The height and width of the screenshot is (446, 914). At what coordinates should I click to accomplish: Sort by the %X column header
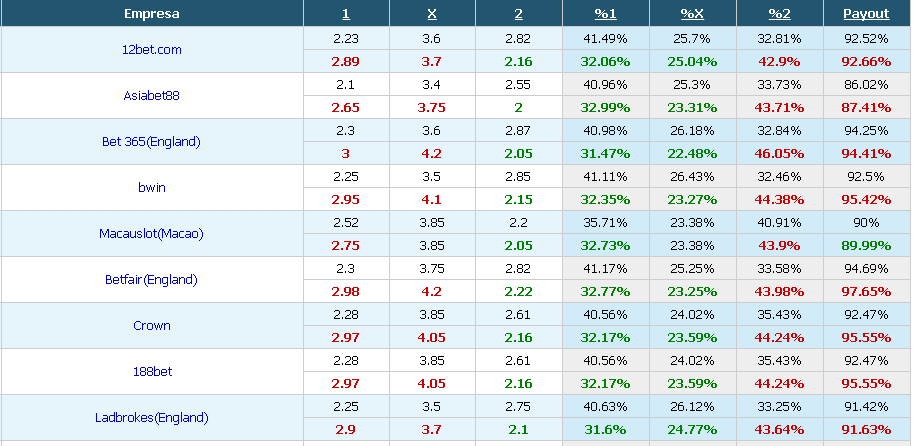pyautogui.click(x=692, y=14)
